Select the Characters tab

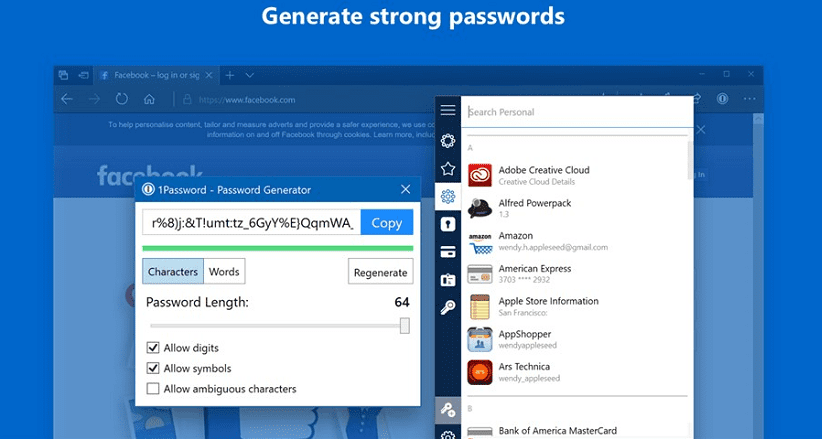coord(173,272)
